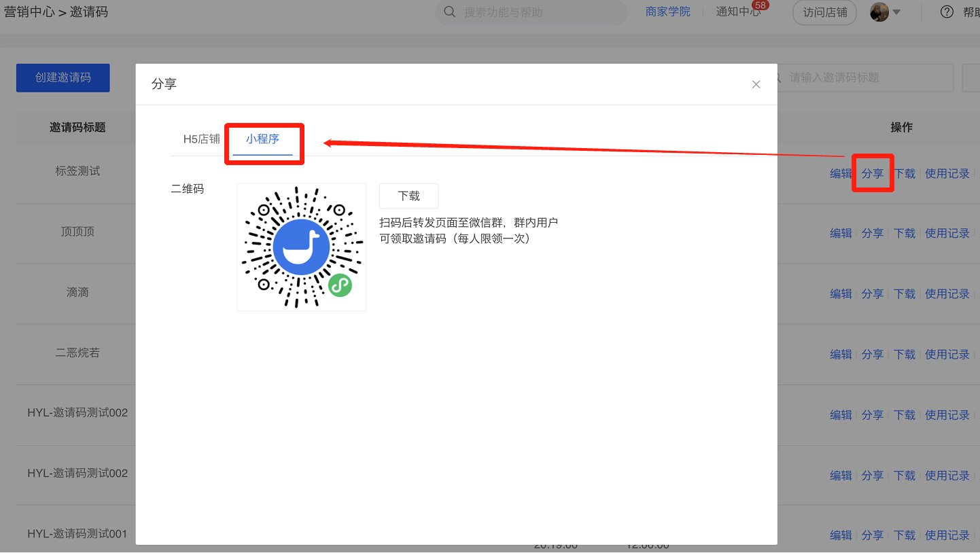
Task: Click the 访问店铺 button
Action: click(824, 12)
